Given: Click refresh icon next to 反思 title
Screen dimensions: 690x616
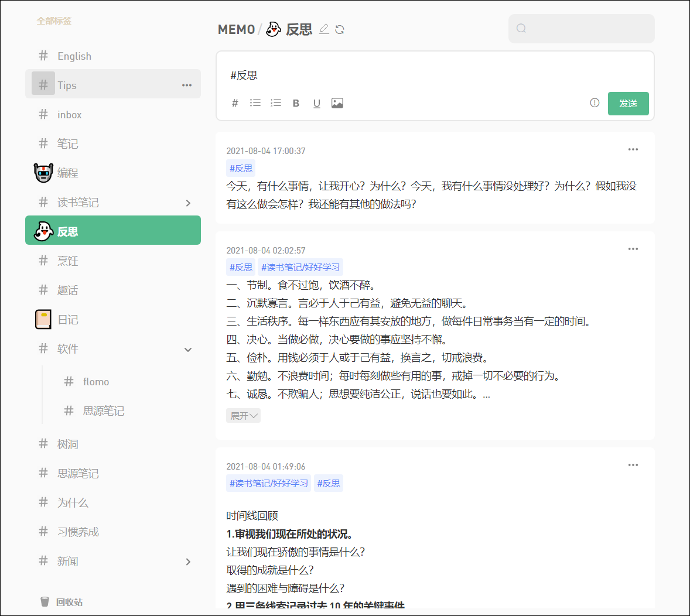Looking at the screenshot, I should pos(340,29).
